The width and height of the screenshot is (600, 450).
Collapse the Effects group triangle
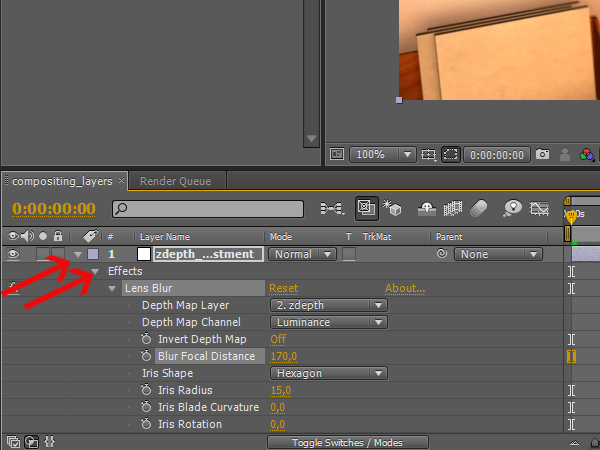(x=96, y=271)
